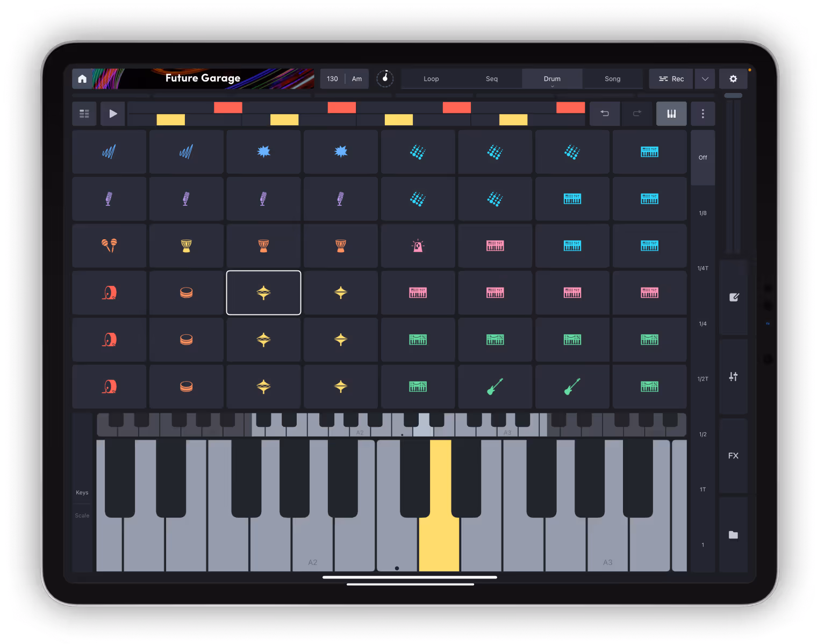Image resolution: width=817 pixels, height=644 pixels.
Task: Select the pink siren sample pad
Action: (x=418, y=246)
